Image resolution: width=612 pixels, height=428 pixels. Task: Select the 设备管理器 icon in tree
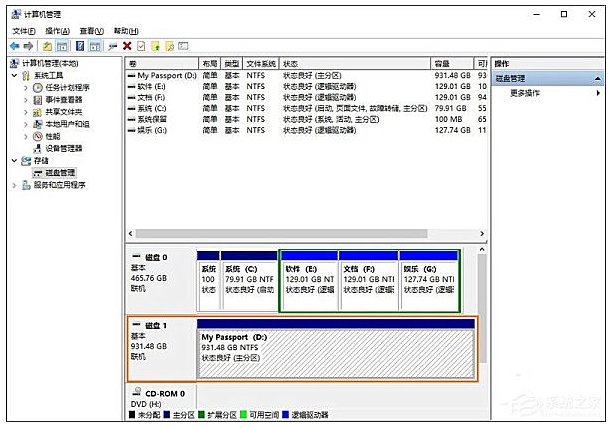(37, 148)
